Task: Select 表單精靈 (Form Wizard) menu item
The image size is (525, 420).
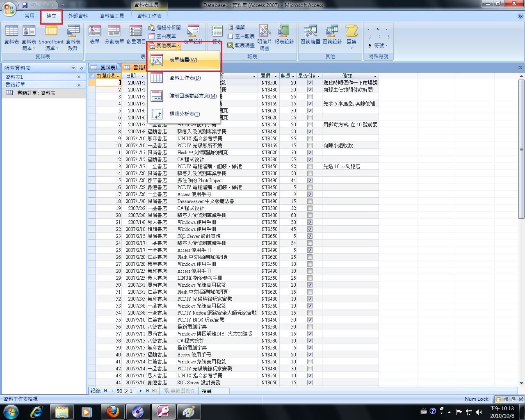Action: 184,60
